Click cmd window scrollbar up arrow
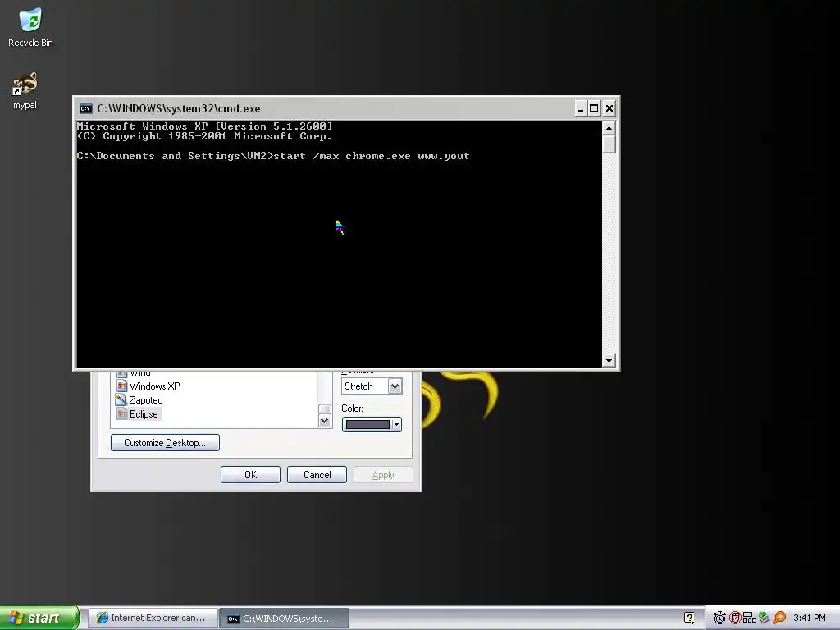The width and height of the screenshot is (840, 630). [609, 128]
